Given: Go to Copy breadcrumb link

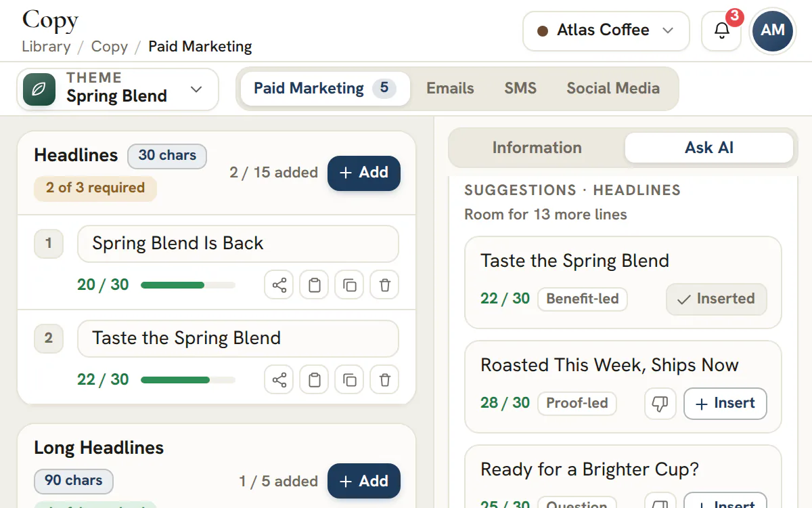Looking at the screenshot, I should coord(110,47).
